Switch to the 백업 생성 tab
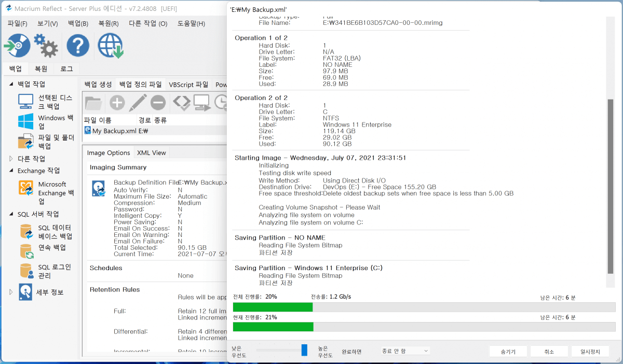The height and width of the screenshot is (364, 623). tap(98, 85)
